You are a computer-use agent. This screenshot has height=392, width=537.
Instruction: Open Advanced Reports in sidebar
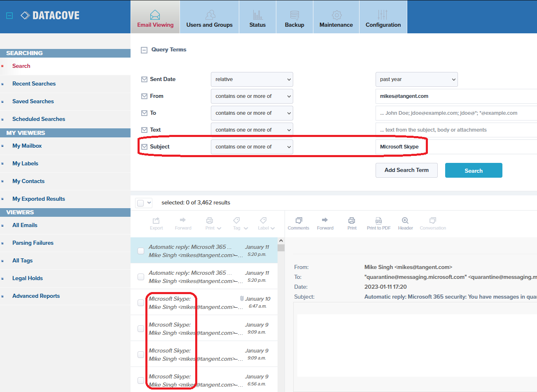36,296
